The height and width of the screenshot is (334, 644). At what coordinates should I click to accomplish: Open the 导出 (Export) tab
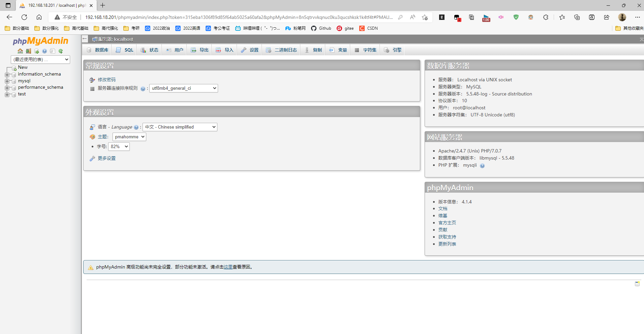(x=200, y=50)
